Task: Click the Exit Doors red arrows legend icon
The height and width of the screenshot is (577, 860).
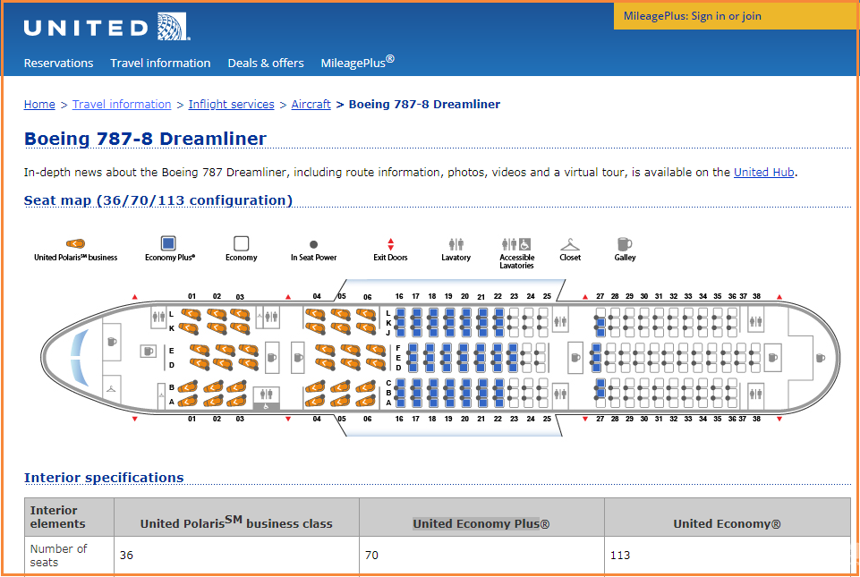Action: pyautogui.click(x=391, y=244)
